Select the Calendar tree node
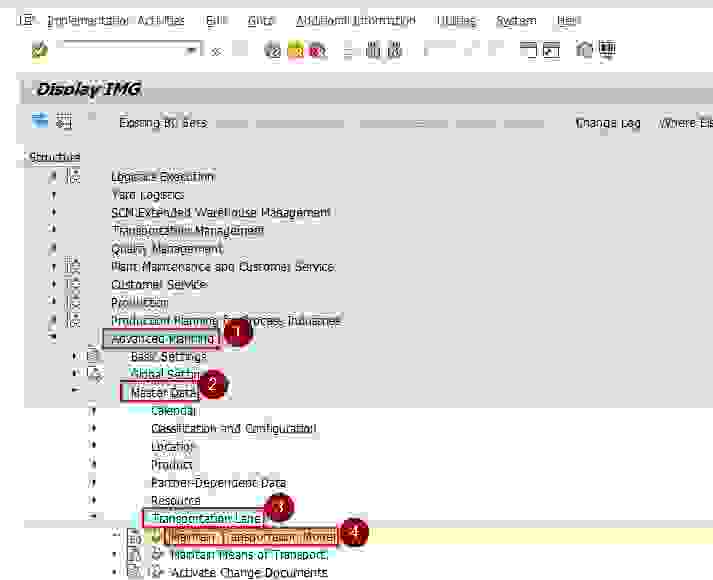This screenshot has height=580, width=713. click(174, 410)
